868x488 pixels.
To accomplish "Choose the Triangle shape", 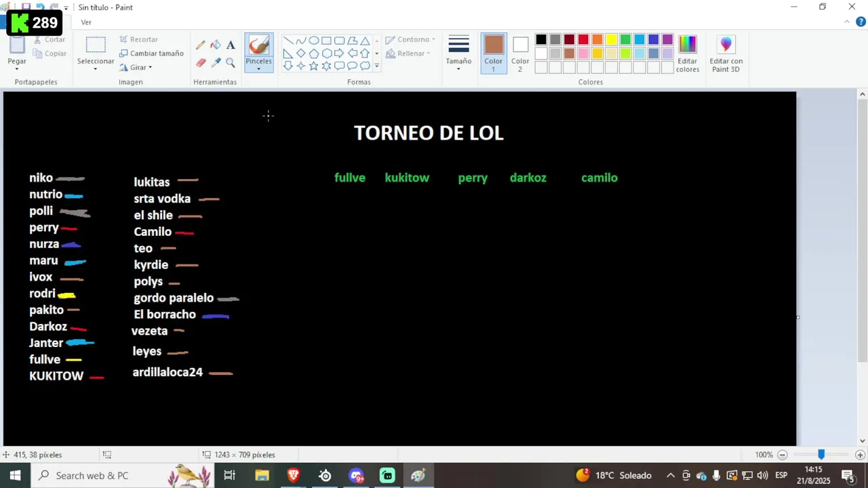I will (366, 41).
